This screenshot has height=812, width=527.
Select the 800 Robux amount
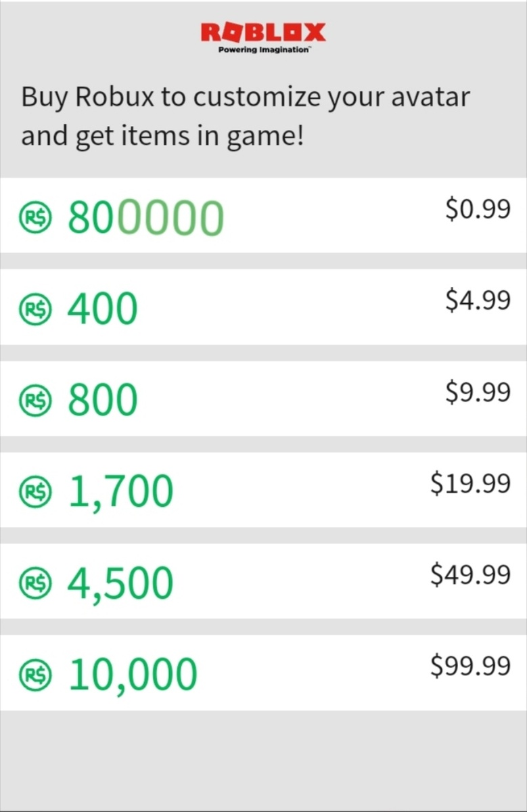102,401
